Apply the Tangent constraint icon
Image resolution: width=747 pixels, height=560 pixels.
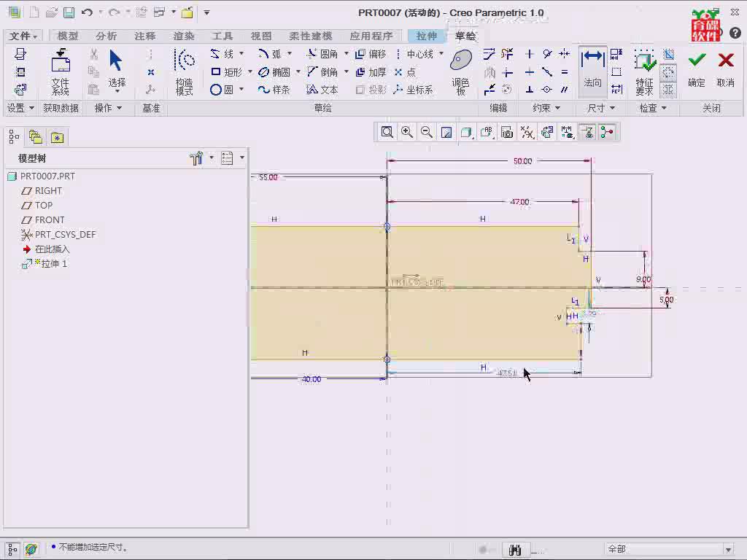click(x=547, y=54)
